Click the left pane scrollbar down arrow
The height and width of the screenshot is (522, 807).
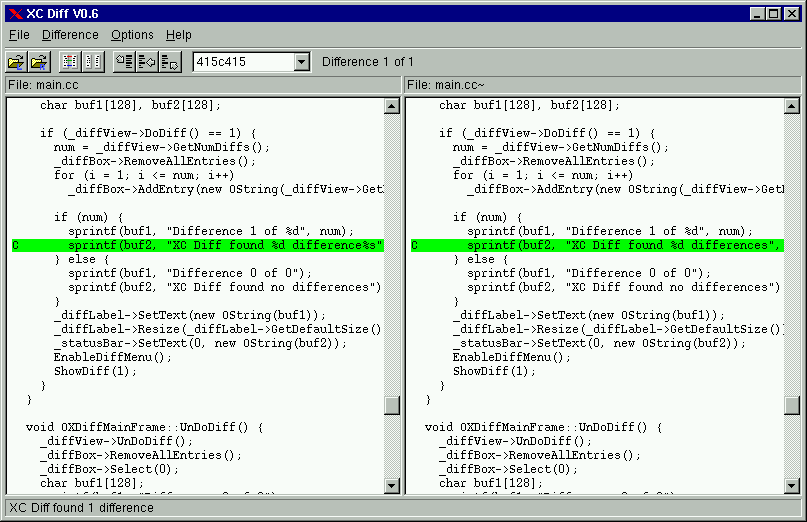[x=392, y=485]
